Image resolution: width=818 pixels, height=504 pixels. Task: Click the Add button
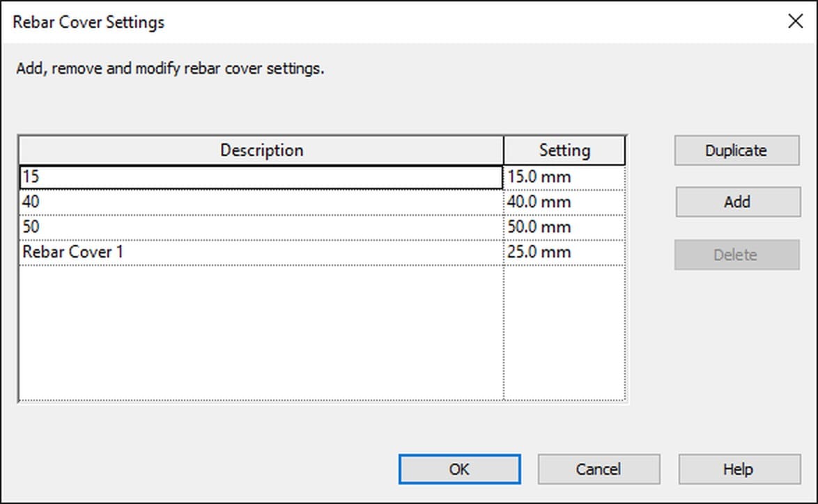click(x=738, y=202)
